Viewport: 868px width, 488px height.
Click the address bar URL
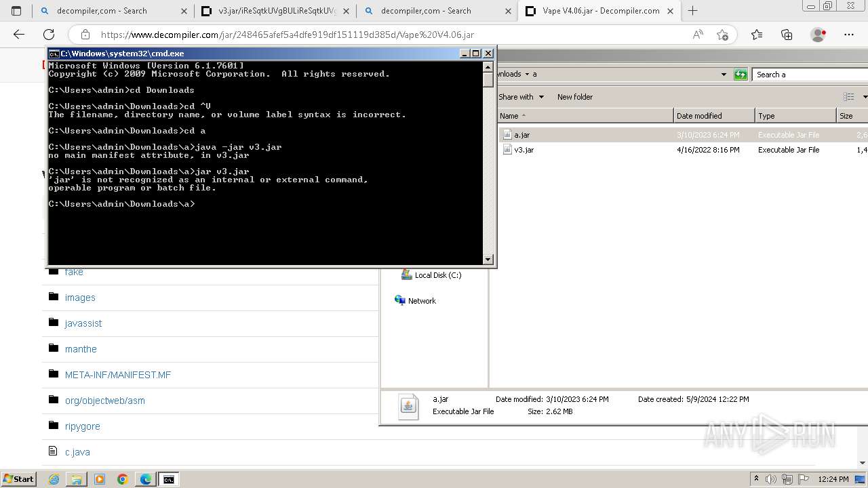point(288,35)
